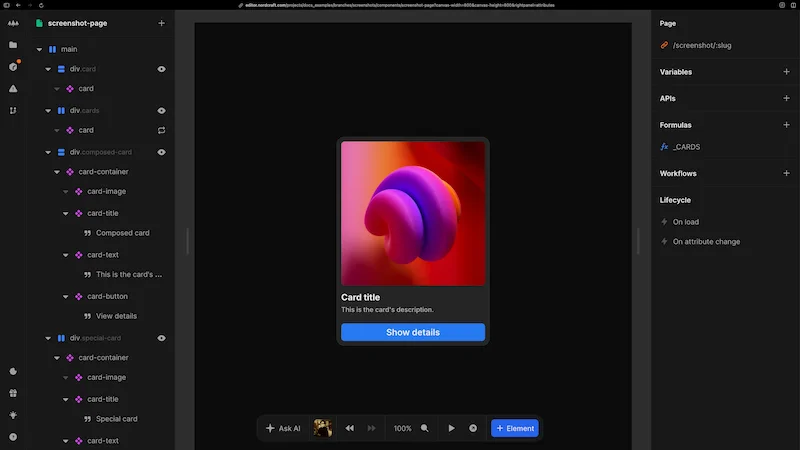Image resolution: width=800 pixels, height=450 pixels.
Task: Add a new workflow with plus icon
Action: (x=786, y=173)
